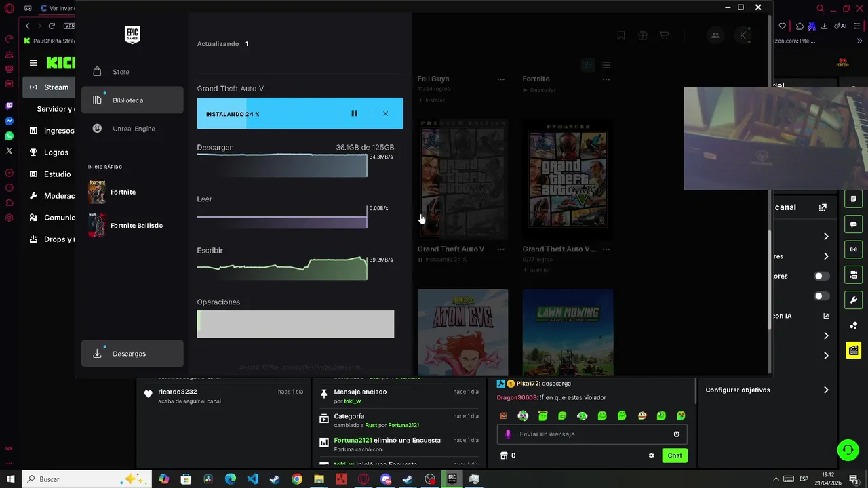Screen dimensions: 868x488
Task: Open Epic friends icon
Action: [x=715, y=35]
